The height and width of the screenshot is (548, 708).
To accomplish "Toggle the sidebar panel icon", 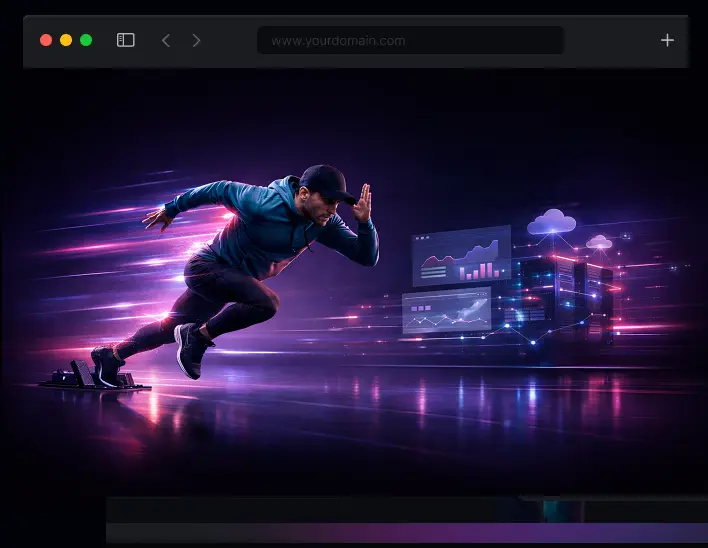I will click(x=126, y=40).
